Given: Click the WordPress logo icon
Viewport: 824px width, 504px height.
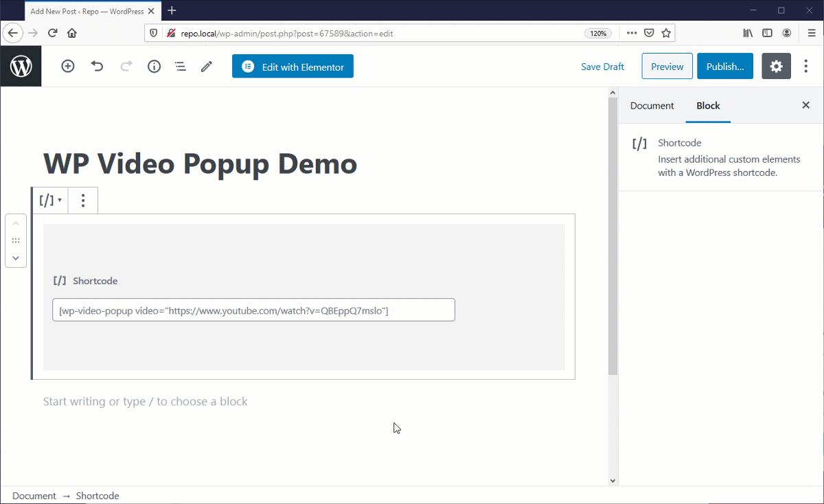Looking at the screenshot, I should [x=21, y=67].
